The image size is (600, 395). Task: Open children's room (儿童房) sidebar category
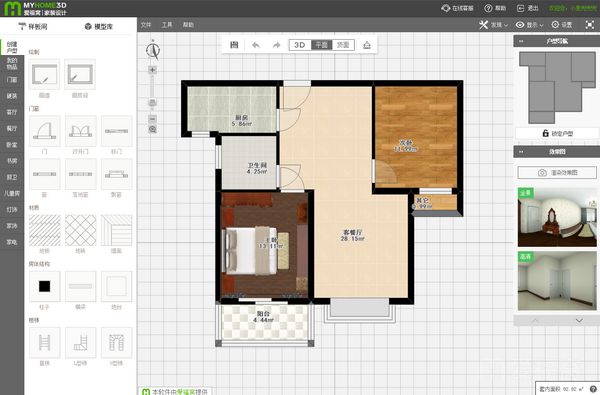(x=12, y=193)
